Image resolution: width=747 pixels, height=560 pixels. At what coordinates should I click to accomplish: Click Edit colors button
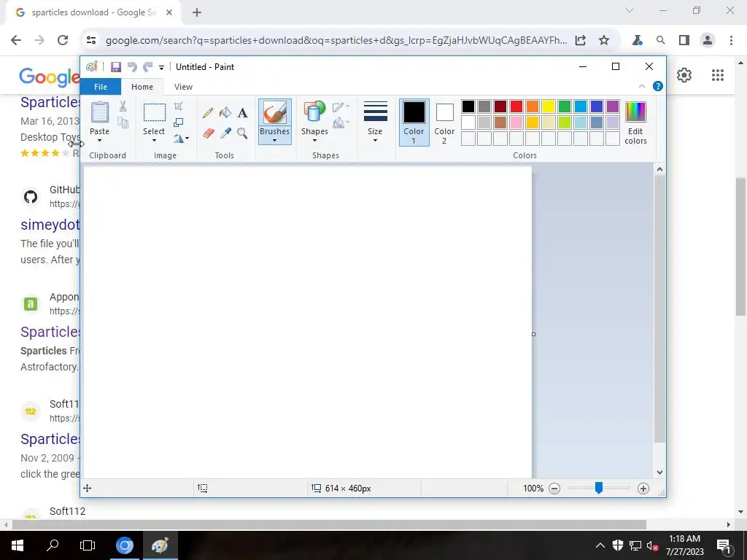click(635, 122)
